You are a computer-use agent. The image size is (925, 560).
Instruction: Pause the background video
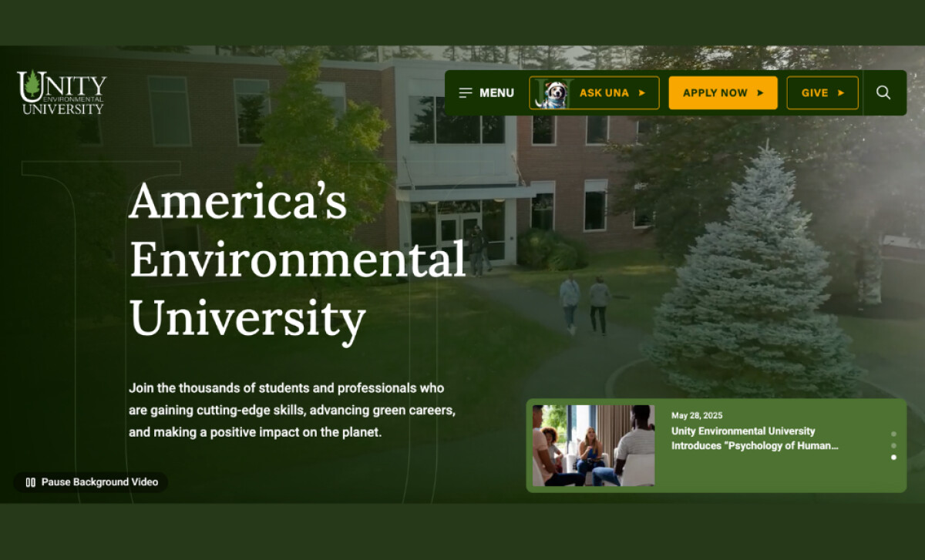[91, 482]
